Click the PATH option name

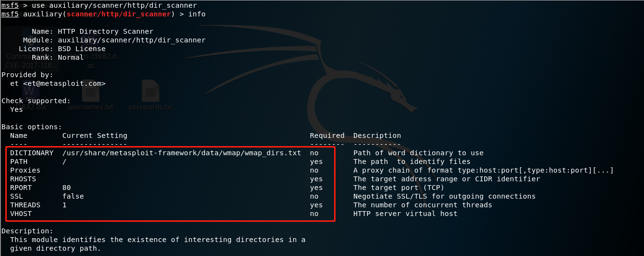click(19, 162)
